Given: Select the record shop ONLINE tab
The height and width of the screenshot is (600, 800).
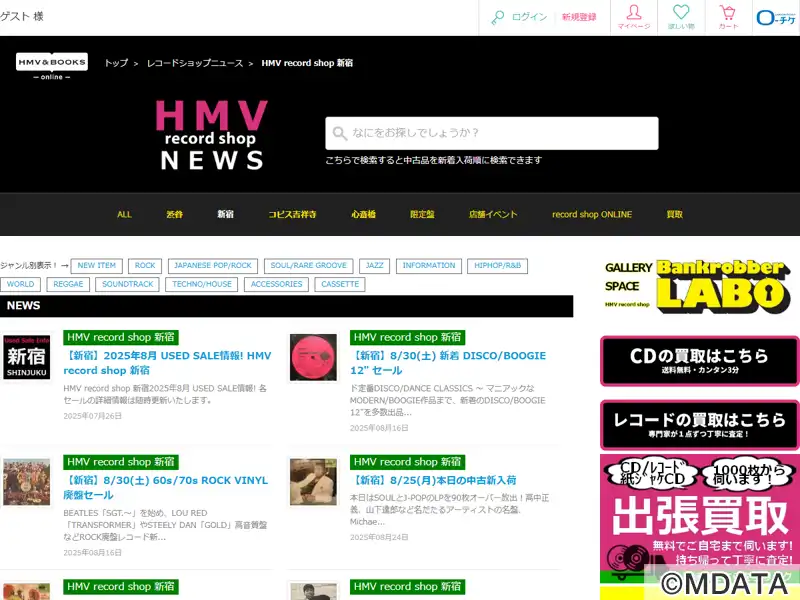Looking at the screenshot, I should click(x=592, y=214).
